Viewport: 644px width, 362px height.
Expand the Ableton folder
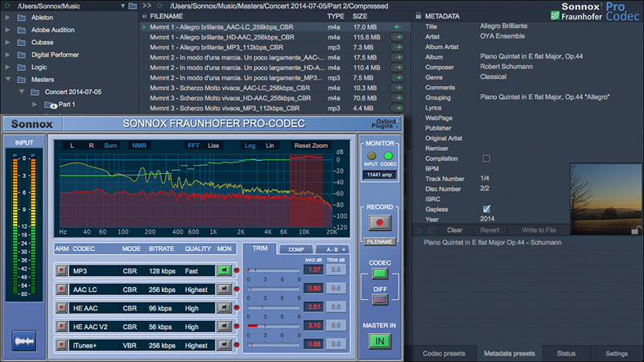point(7,18)
